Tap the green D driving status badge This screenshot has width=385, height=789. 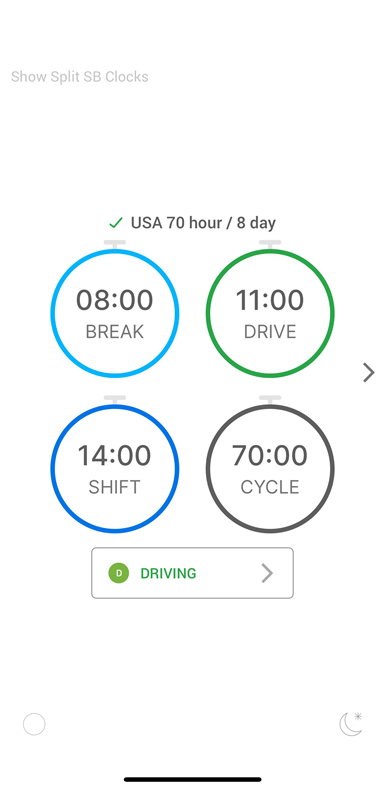click(x=119, y=573)
